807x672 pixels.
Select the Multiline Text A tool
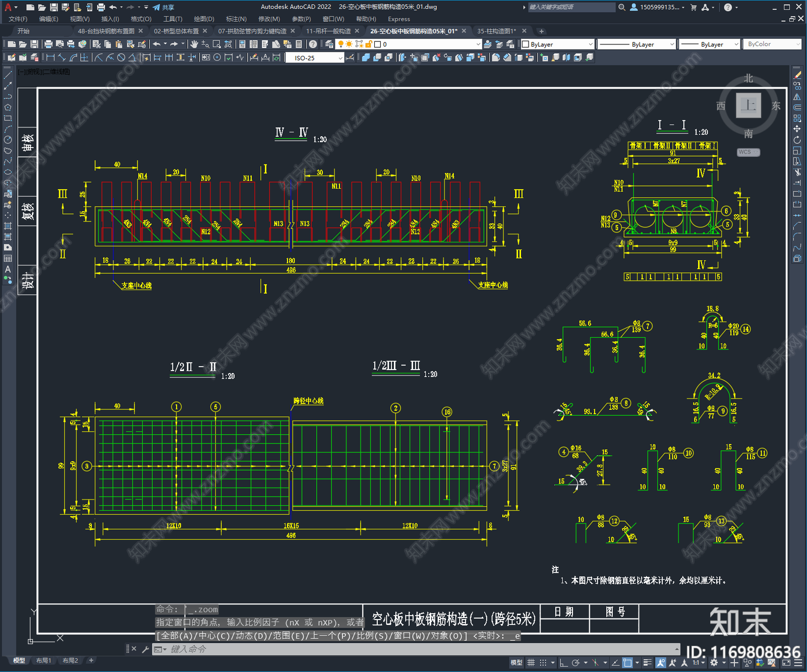pos(8,269)
